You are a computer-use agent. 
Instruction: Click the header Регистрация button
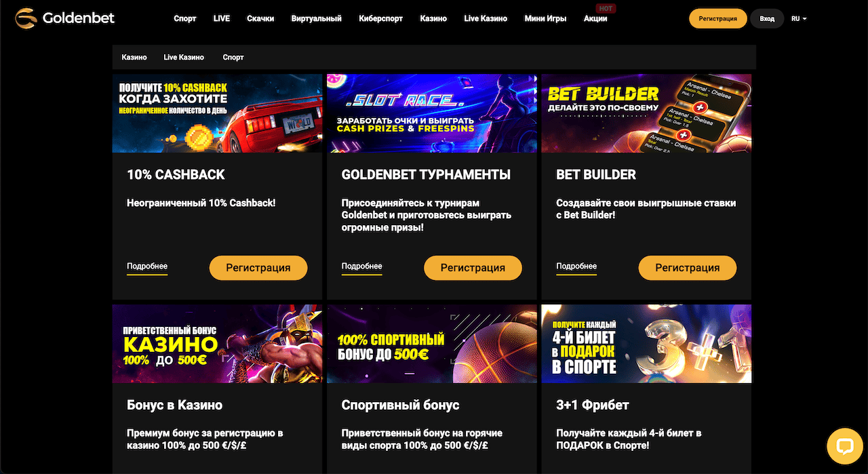(717, 19)
